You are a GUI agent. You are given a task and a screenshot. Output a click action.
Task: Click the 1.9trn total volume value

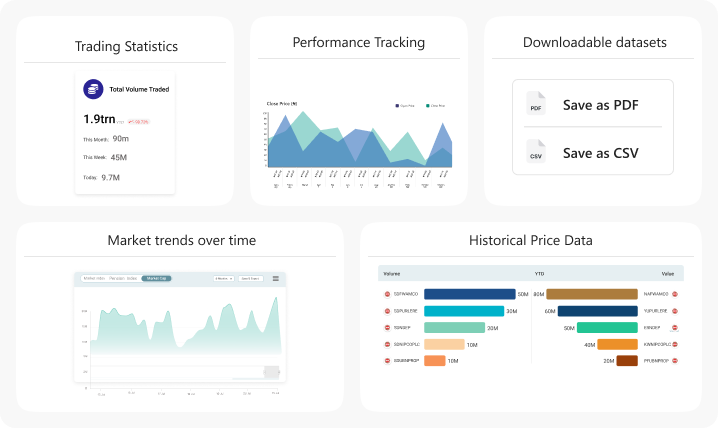coord(99,119)
